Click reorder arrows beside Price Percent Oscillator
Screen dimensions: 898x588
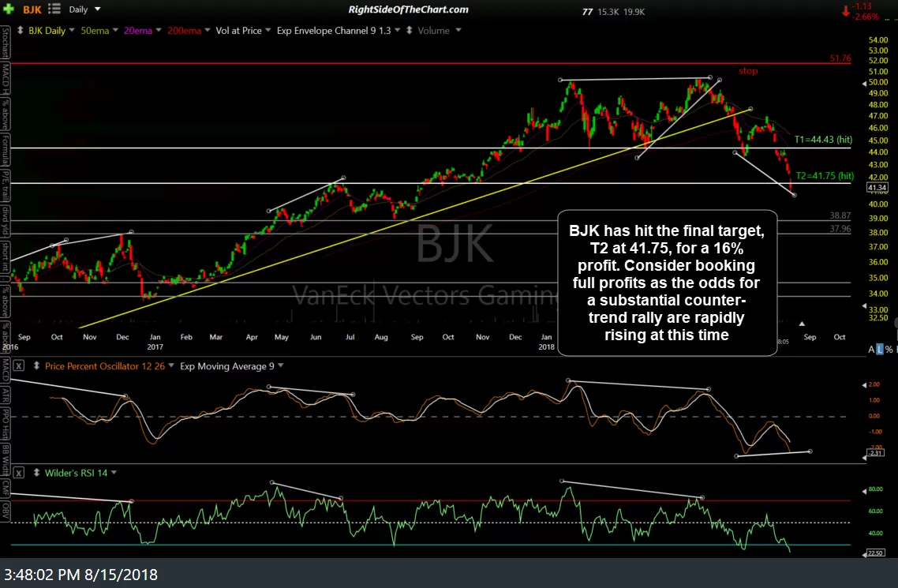click(36, 366)
